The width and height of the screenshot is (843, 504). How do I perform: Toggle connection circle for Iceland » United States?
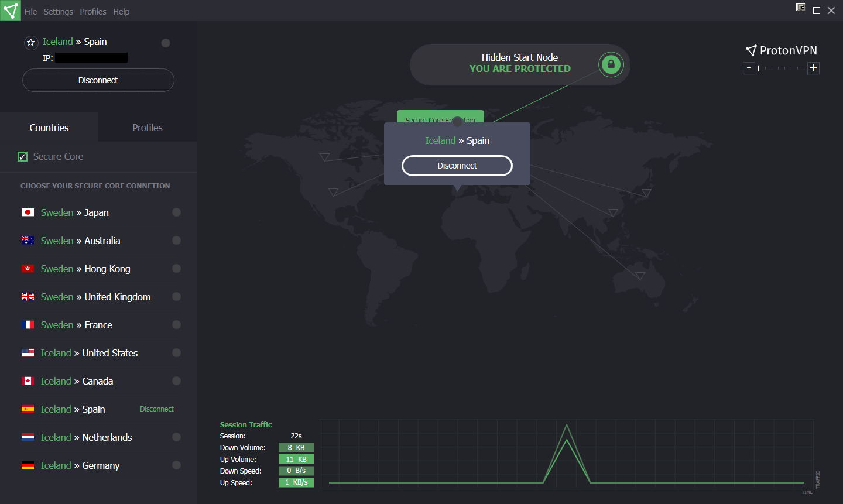click(176, 353)
